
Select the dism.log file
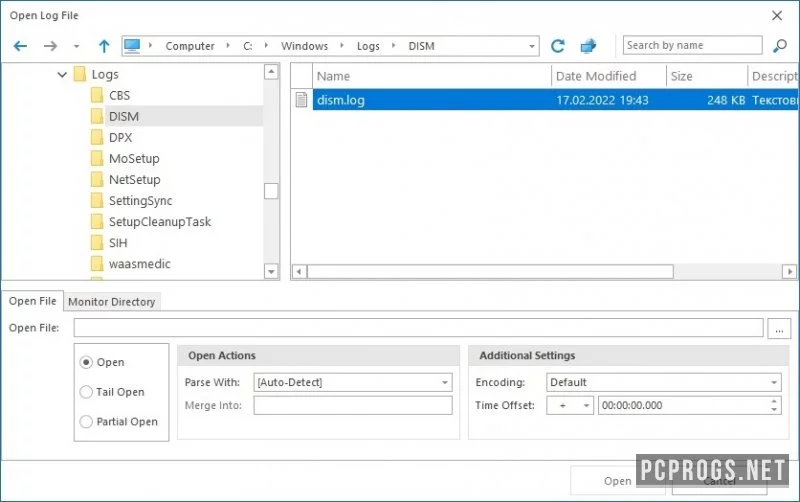coord(555,100)
